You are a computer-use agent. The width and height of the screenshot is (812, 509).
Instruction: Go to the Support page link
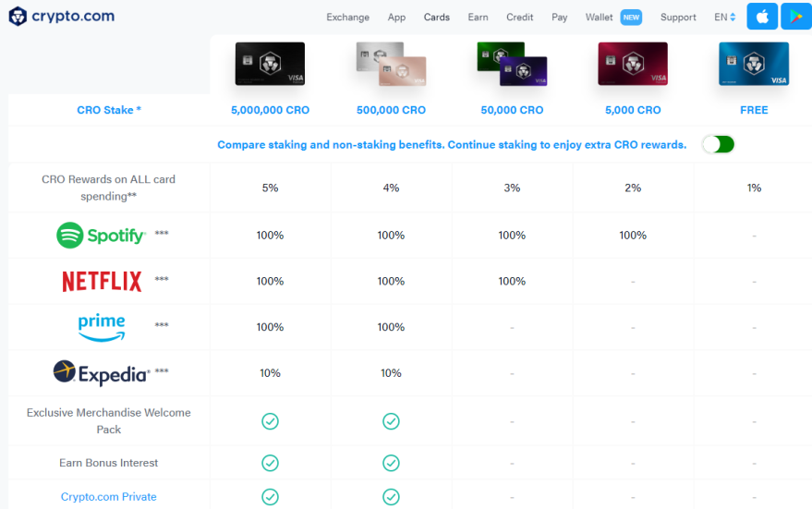[x=678, y=17]
